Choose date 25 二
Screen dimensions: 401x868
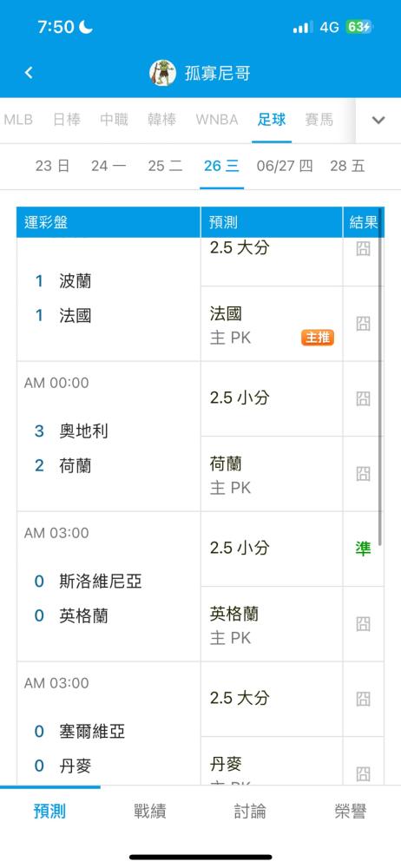pyautogui.click(x=165, y=166)
